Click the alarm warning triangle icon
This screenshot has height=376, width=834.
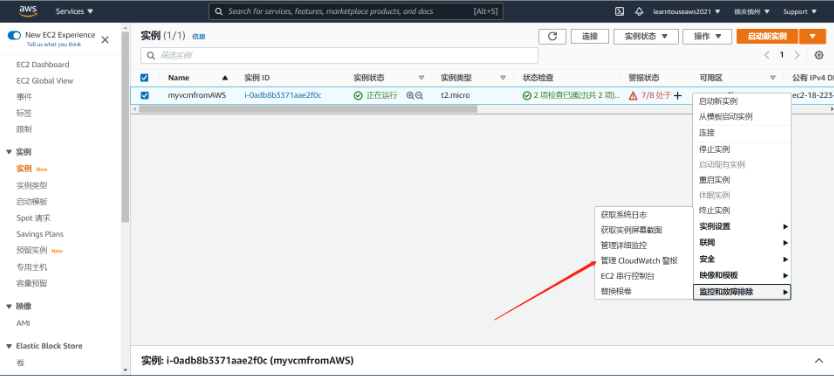[x=633, y=96]
